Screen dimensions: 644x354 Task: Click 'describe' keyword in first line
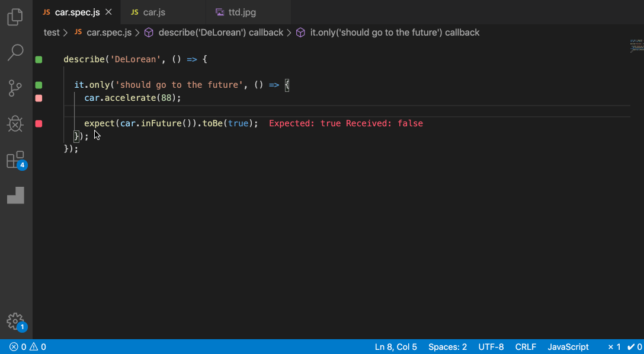pyautogui.click(x=84, y=60)
